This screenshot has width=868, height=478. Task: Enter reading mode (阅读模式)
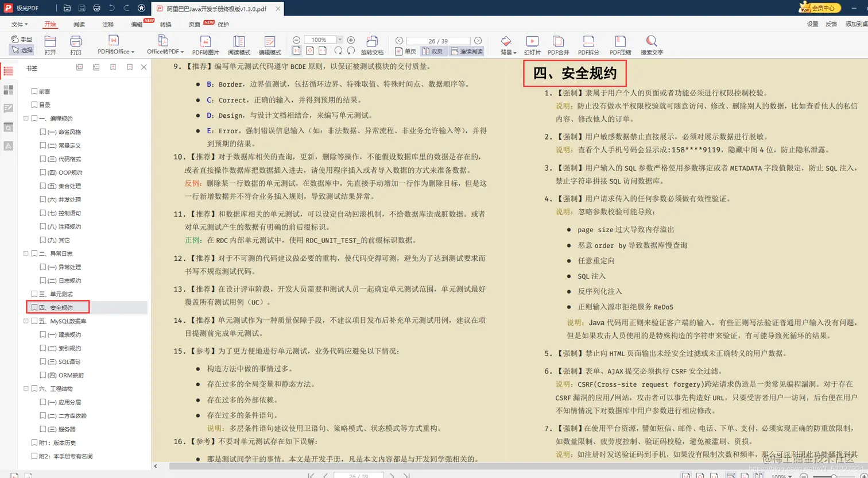click(239, 45)
